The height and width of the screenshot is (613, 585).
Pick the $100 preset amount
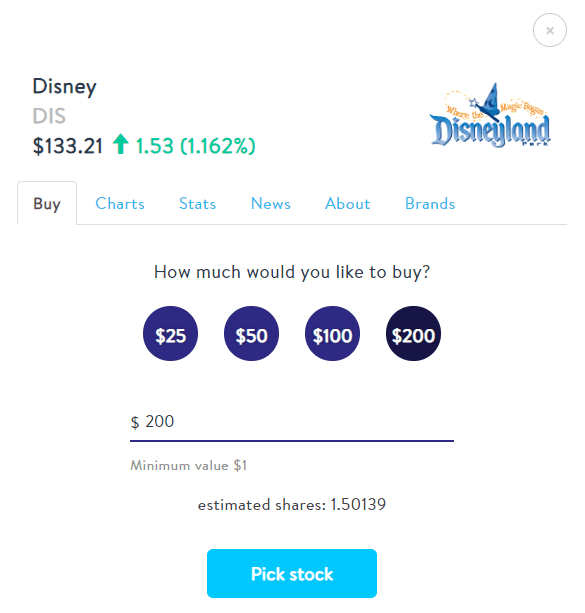(332, 333)
